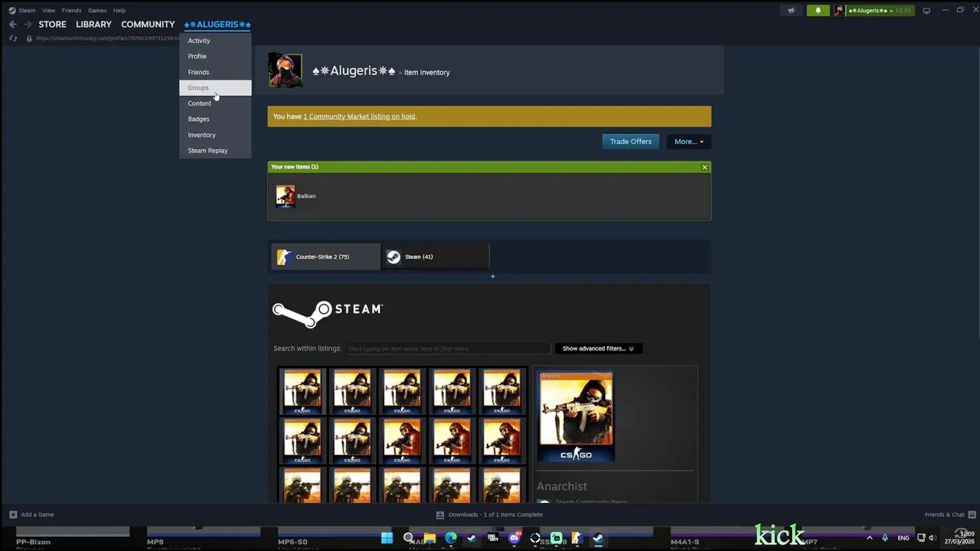
Task: Click the large Anarchist card preview image
Action: (576, 417)
